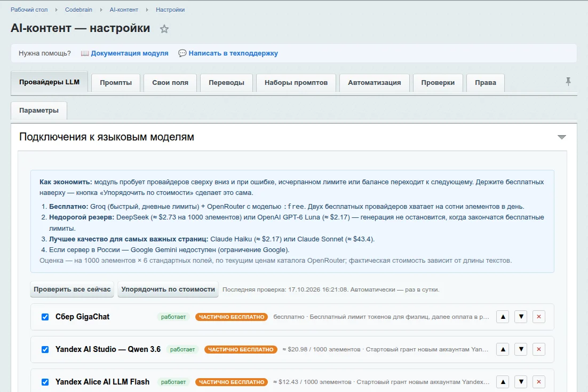Click the ≈ $20.98 / 1000 элементов price text
Screen dimensions: 588x392
321,350
